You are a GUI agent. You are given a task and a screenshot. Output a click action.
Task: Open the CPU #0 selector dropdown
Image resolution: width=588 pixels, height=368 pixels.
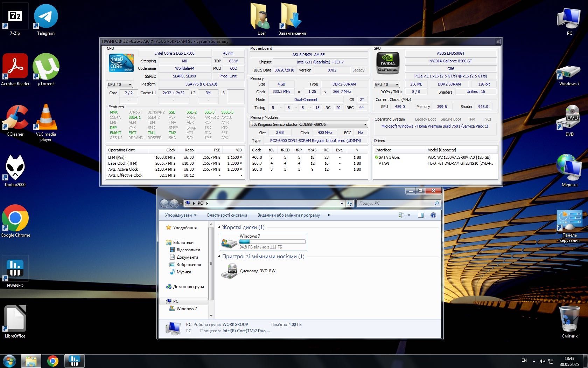click(x=120, y=84)
